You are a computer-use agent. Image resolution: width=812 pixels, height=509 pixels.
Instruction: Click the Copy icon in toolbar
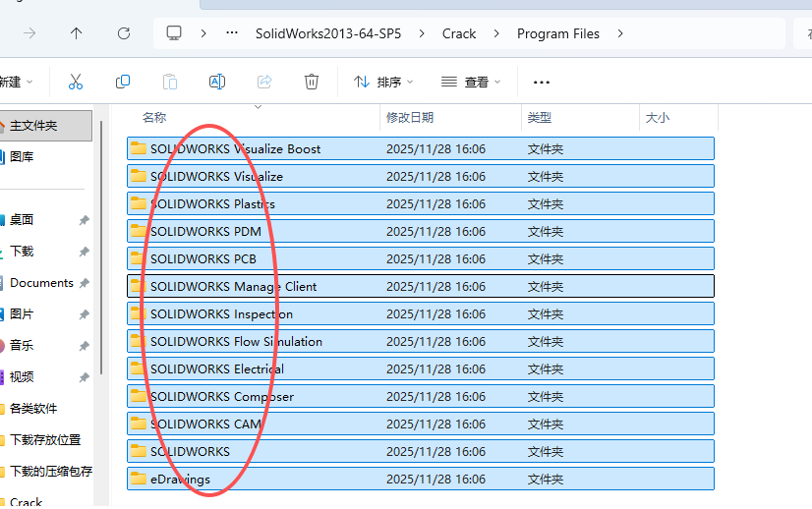click(123, 82)
